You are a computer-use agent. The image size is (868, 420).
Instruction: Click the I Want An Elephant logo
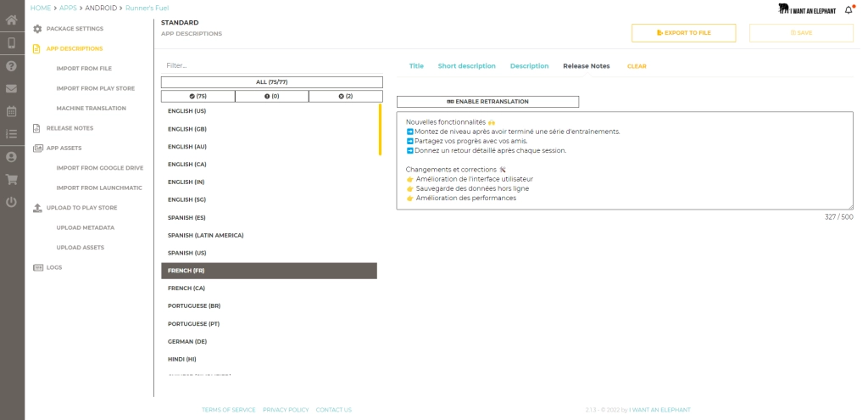coord(807,9)
